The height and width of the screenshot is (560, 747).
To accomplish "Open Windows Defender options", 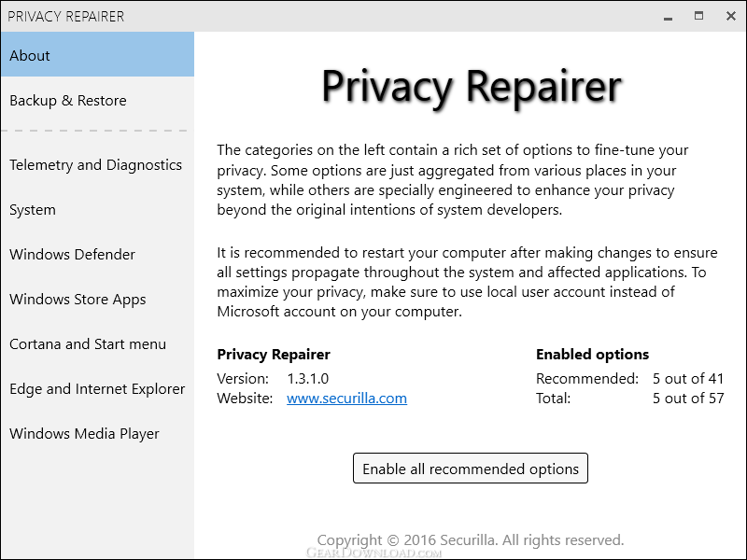I will (97, 254).
